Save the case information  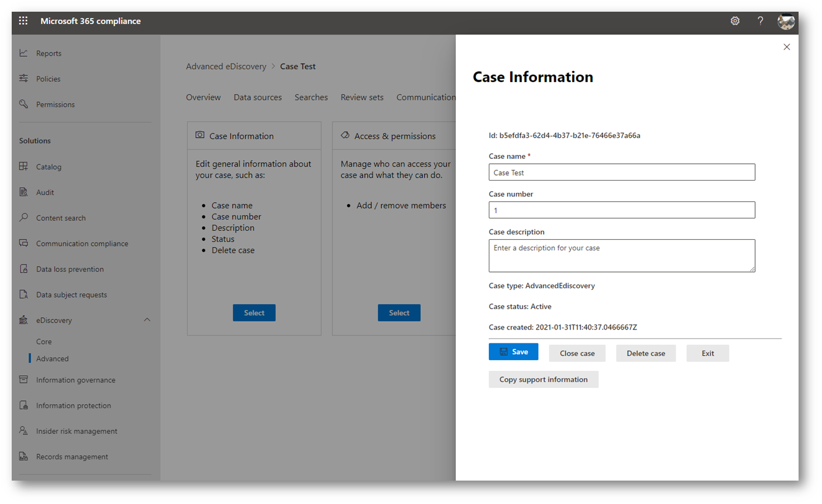pos(513,352)
